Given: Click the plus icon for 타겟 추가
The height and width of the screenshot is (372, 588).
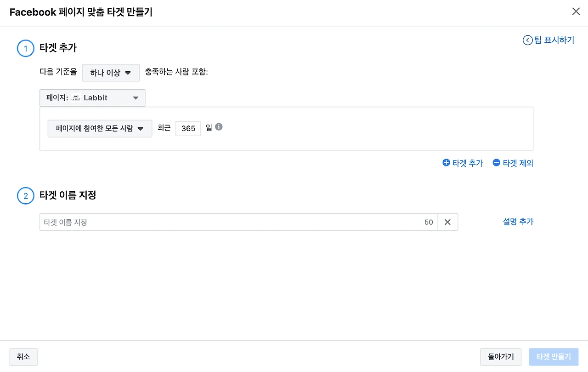Looking at the screenshot, I should [446, 163].
